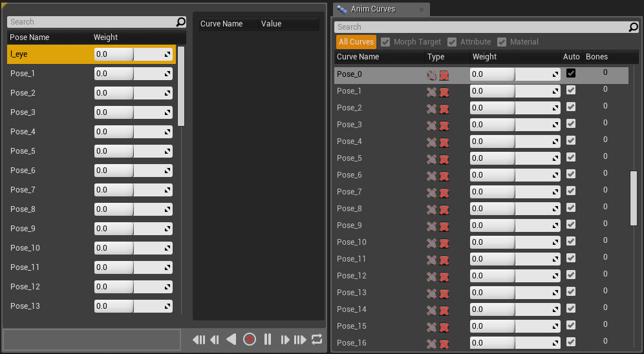Select the Pose_13 row in Anim Curves

481,293
